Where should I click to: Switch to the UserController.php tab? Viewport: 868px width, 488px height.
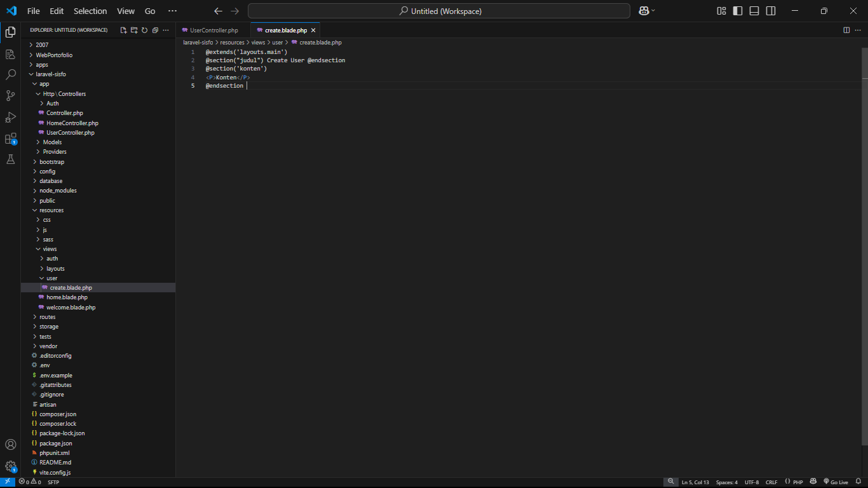coord(214,30)
